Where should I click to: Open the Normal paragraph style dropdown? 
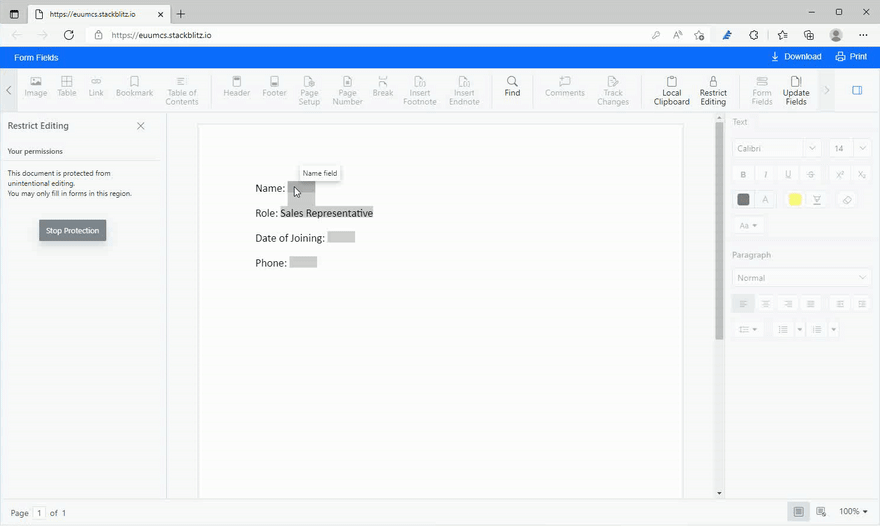point(801,278)
